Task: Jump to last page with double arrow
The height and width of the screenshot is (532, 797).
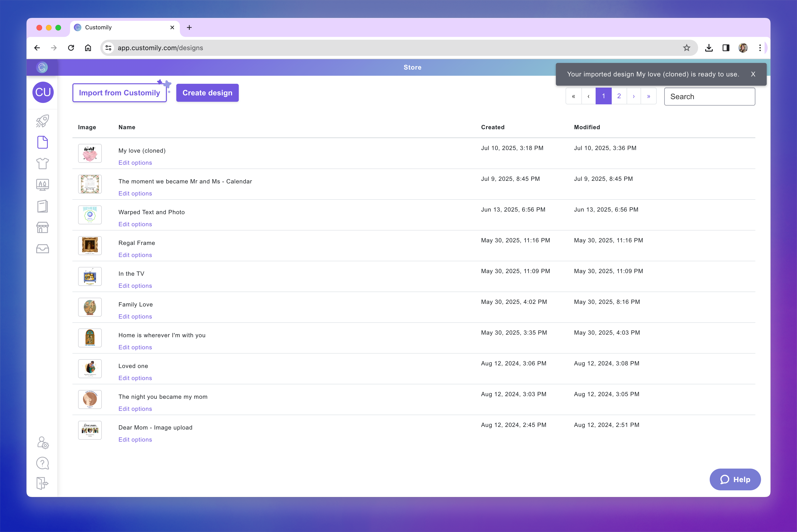Action: point(648,96)
